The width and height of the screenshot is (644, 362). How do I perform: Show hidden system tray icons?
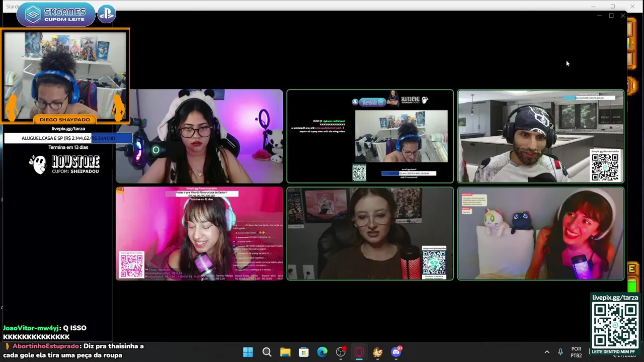(547, 352)
